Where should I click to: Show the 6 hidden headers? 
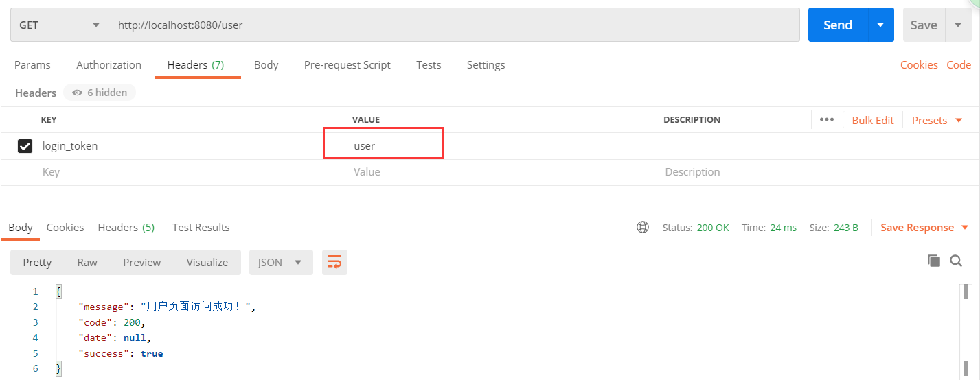coord(100,93)
